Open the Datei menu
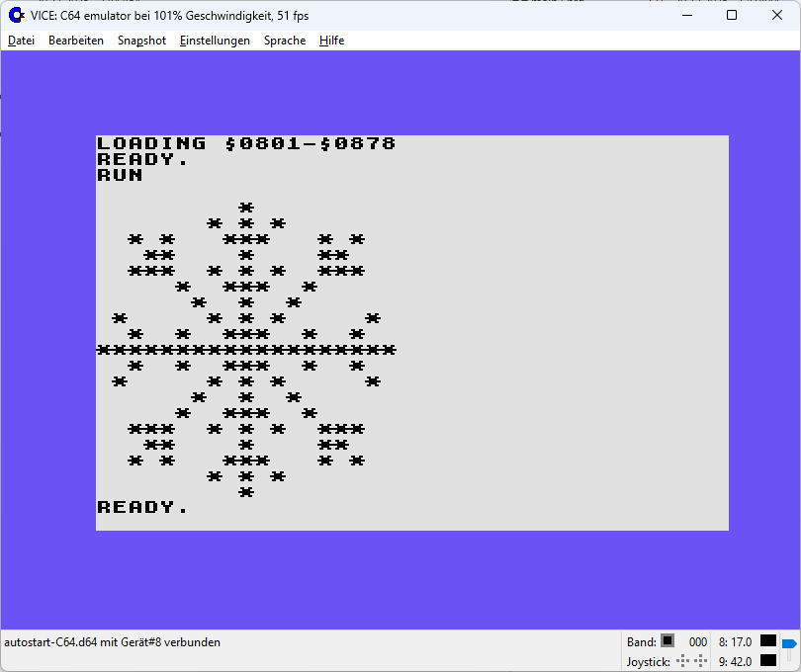801x672 pixels. click(21, 41)
